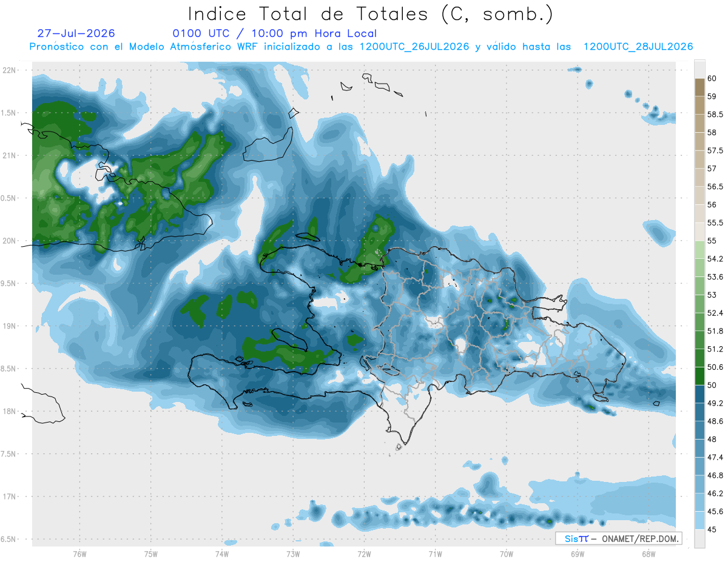Click the "22N" latitude label
This screenshot has height=562, width=728.
pyautogui.click(x=10, y=70)
